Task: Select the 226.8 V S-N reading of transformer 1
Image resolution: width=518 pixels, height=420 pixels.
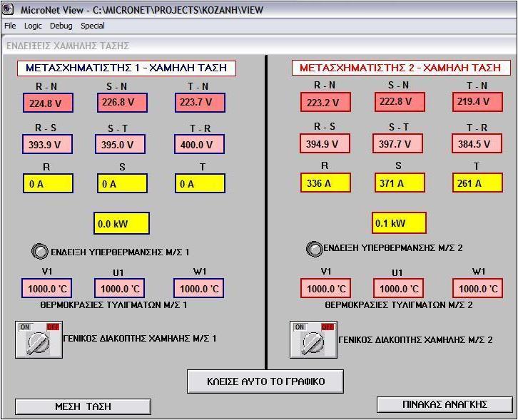Action: [122, 103]
